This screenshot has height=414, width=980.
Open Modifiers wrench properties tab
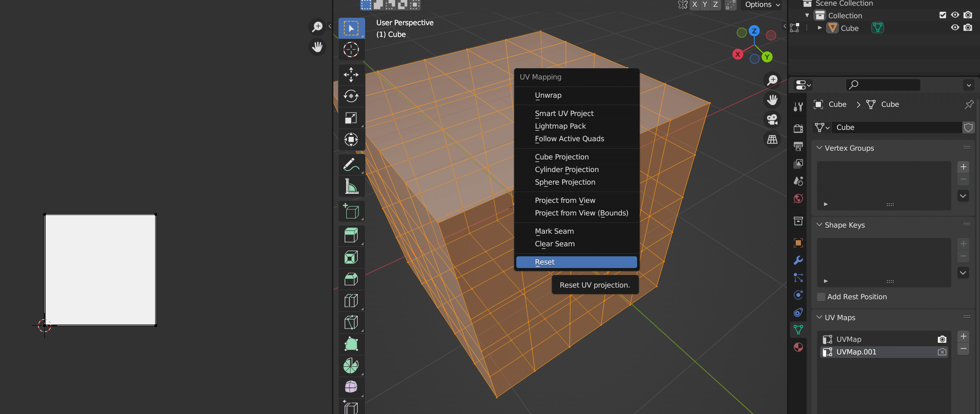pyautogui.click(x=798, y=260)
